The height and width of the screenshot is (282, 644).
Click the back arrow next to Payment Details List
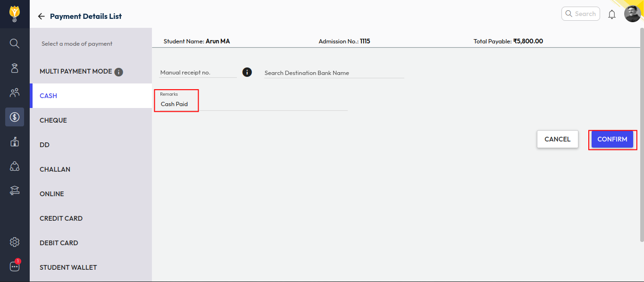[41, 16]
